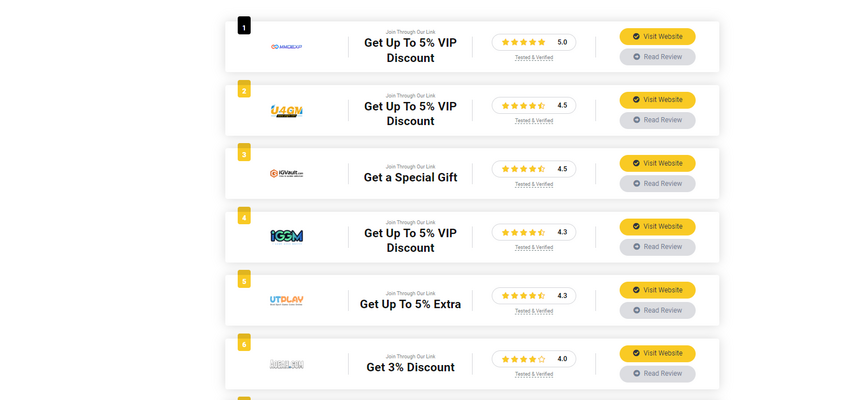850x400 pixels.
Task: Click the Aoeah.com logo
Action: point(286,364)
